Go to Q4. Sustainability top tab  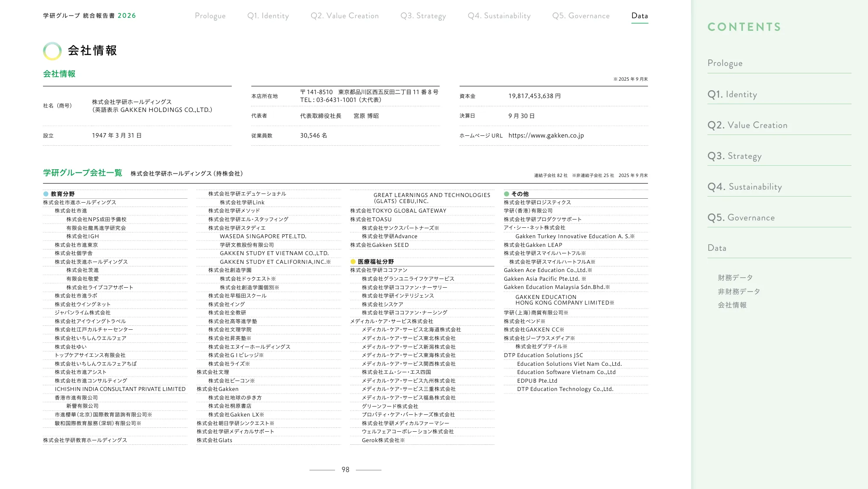[x=499, y=16]
